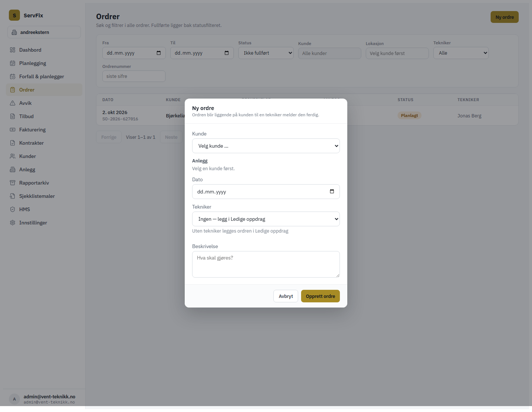Open calendar picker in modal Dato field
The height and width of the screenshot is (412, 532).
[332, 191]
